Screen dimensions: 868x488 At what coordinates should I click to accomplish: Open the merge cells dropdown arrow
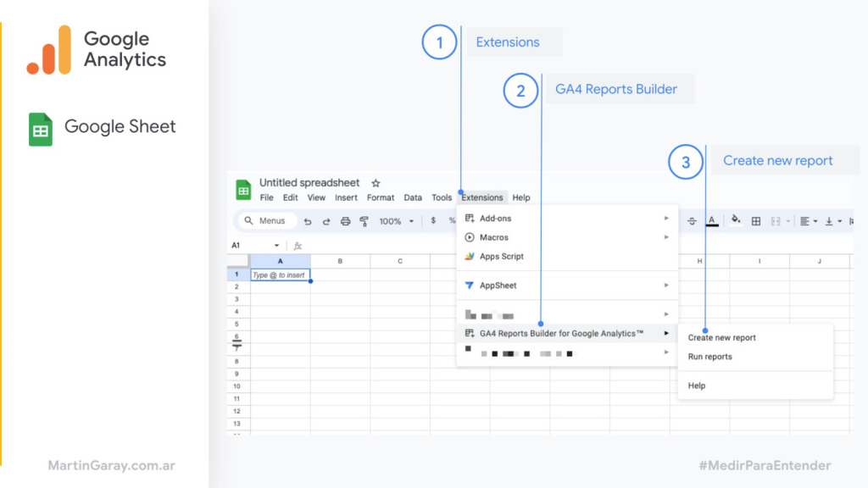787,221
